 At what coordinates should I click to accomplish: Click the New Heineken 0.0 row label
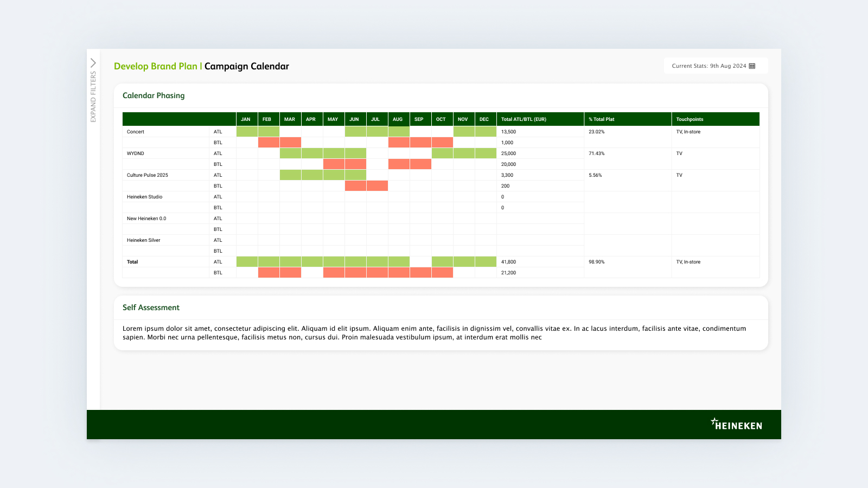(x=145, y=218)
